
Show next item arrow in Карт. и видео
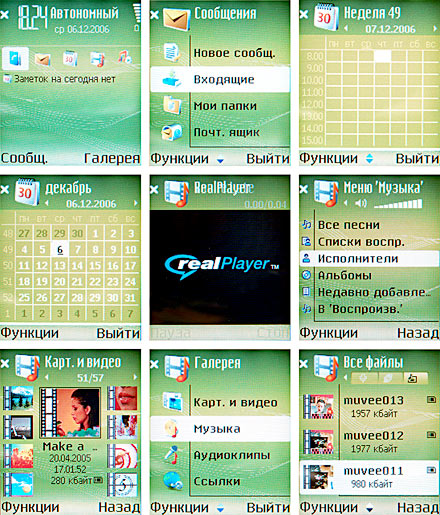[x=135, y=377]
